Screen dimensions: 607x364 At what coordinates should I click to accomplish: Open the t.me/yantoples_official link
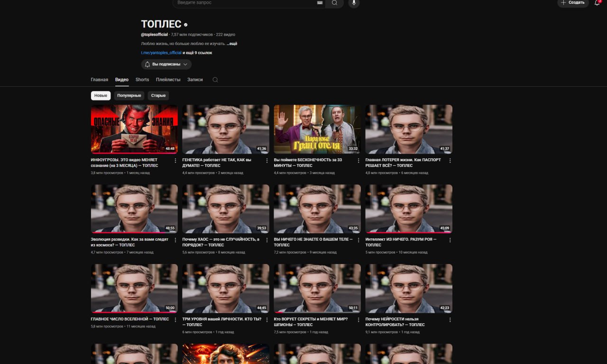(x=161, y=53)
